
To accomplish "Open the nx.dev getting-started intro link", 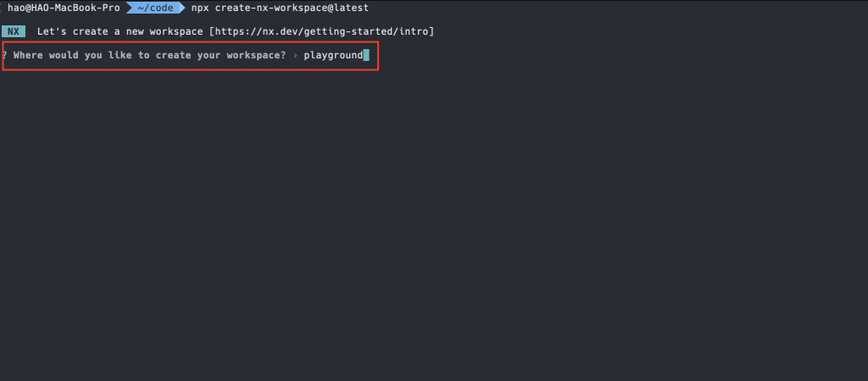I will click(321, 31).
